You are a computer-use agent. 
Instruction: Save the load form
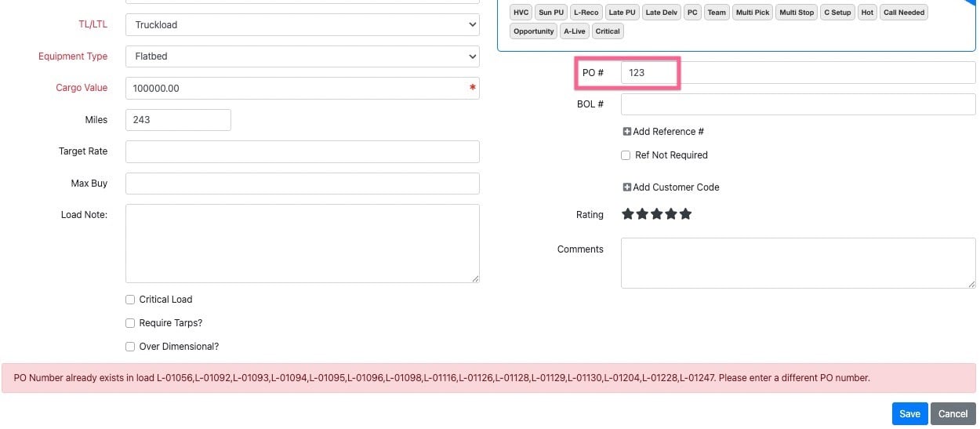pyautogui.click(x=909, y=414)
